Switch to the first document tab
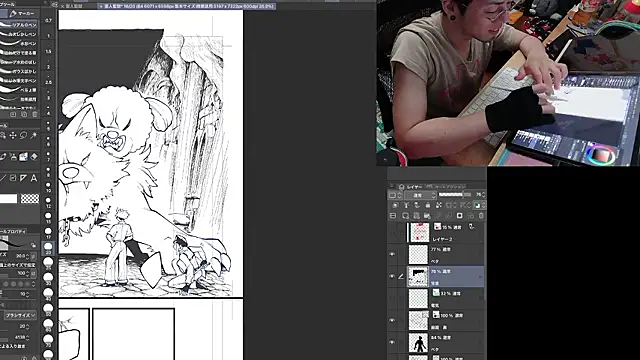The width and height of the screenshot is (640, 360). (73, 6)
